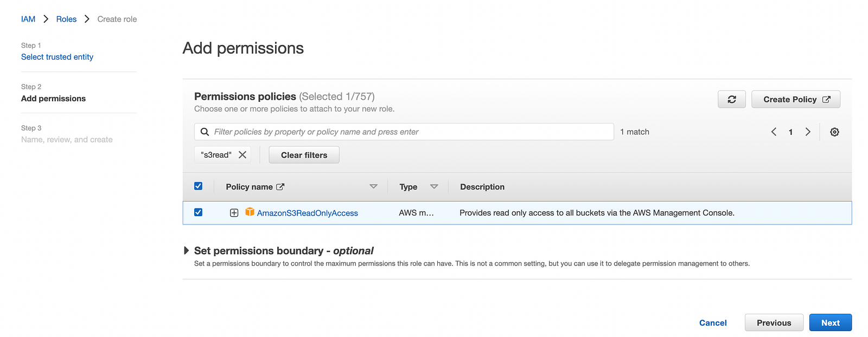Click the refresh policies icon button
This screenshot has width=868, height=337.
pos(731,99)
